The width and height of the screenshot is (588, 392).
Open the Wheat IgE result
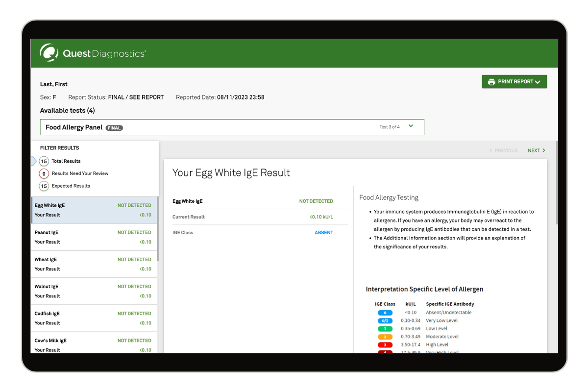coord(93,264)
